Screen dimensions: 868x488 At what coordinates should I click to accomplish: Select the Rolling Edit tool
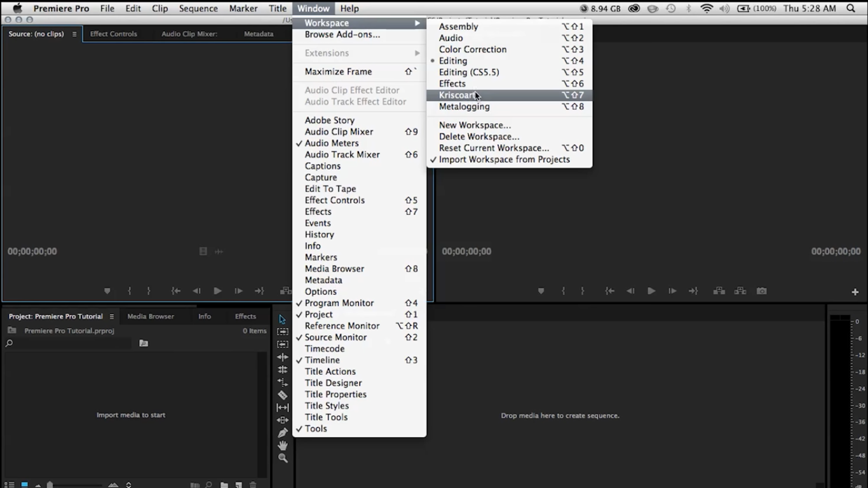[283, 370]
